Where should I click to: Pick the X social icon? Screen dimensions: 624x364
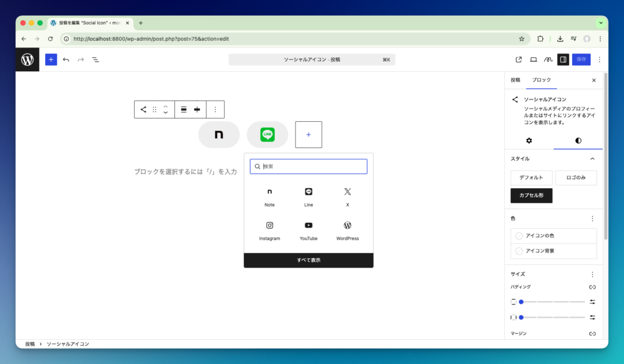[347, 196]
